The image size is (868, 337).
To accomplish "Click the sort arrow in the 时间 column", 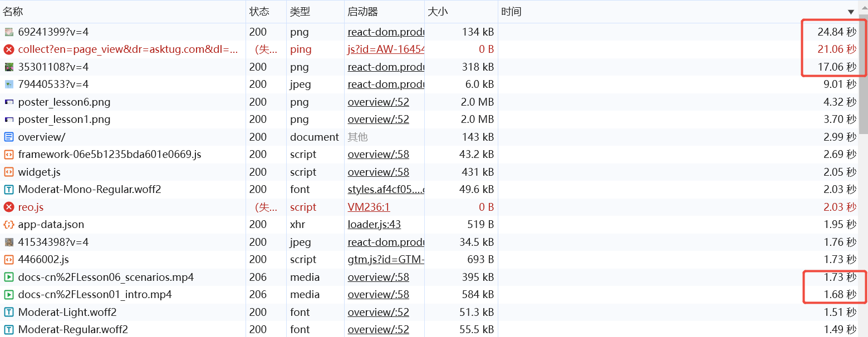I will coord(851,12).
